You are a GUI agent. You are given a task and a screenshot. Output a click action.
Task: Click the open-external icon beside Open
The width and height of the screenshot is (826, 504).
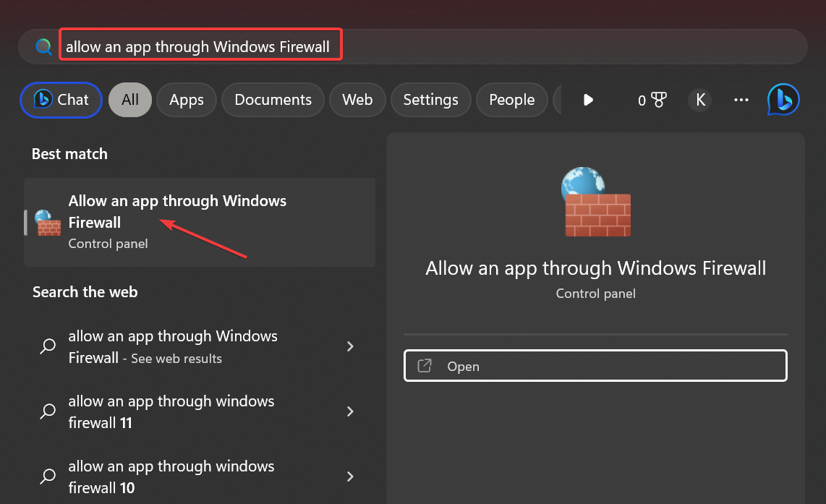[x=425, y=365]
